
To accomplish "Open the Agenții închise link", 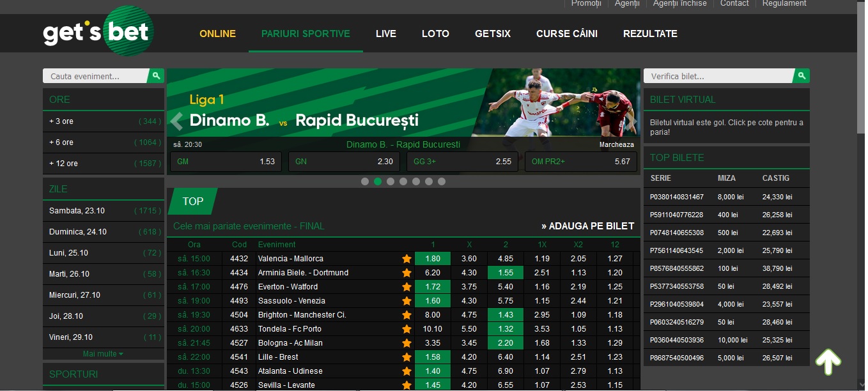I will [x=680, y=4].
